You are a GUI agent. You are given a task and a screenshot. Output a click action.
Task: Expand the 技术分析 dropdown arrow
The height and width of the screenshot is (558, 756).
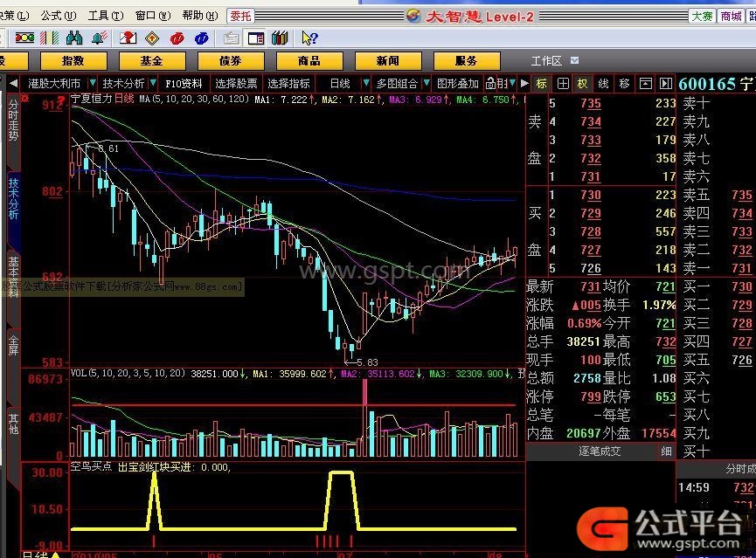coord(153,83)
